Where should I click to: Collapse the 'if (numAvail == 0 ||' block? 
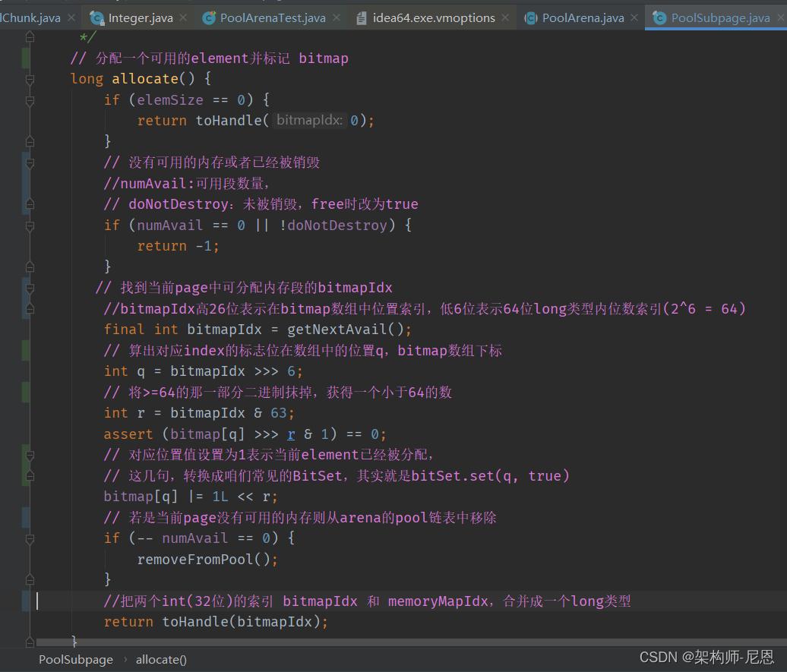30,226
